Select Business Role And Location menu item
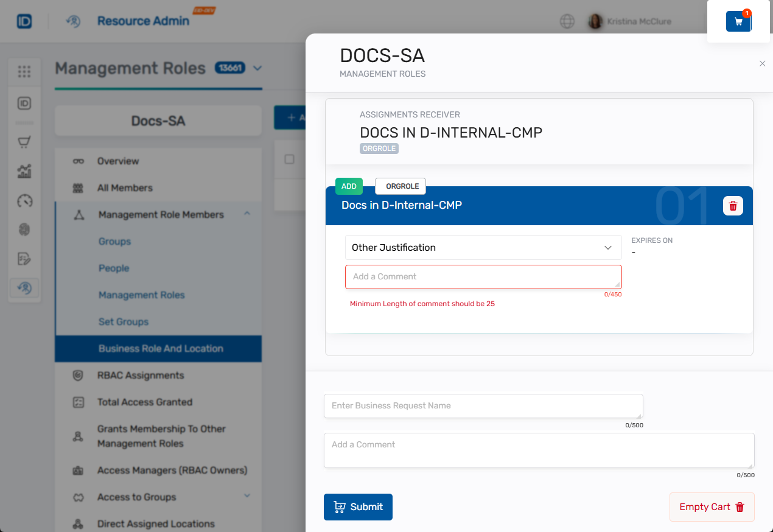Image resolution: width=773 pixels, height=532 pixels. click(x=161, y=349)
